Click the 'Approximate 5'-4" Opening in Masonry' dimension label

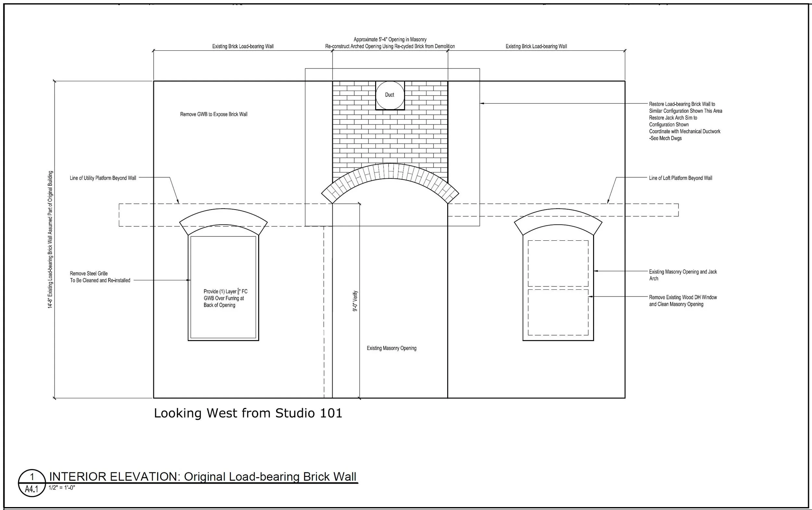[x=390, y=40]
